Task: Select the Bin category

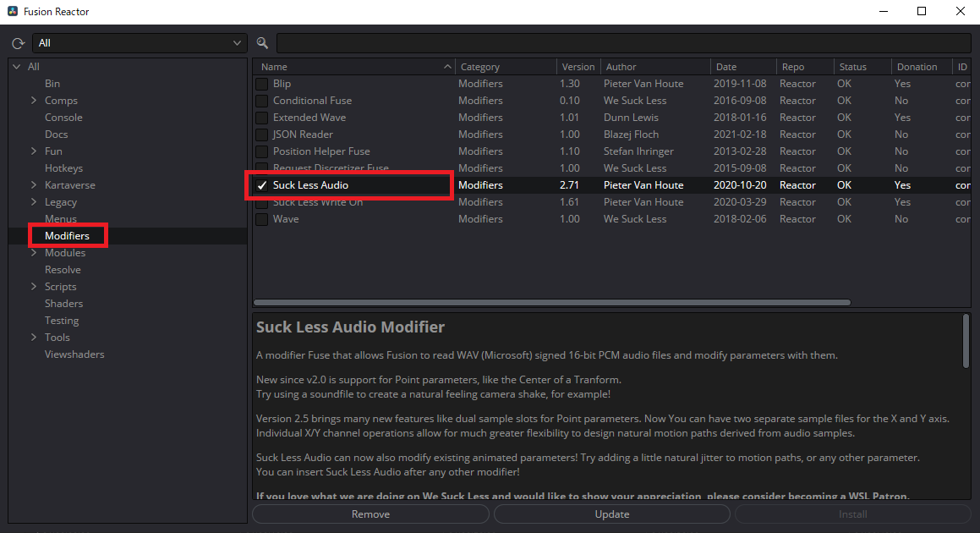Action: click(52, 83)
